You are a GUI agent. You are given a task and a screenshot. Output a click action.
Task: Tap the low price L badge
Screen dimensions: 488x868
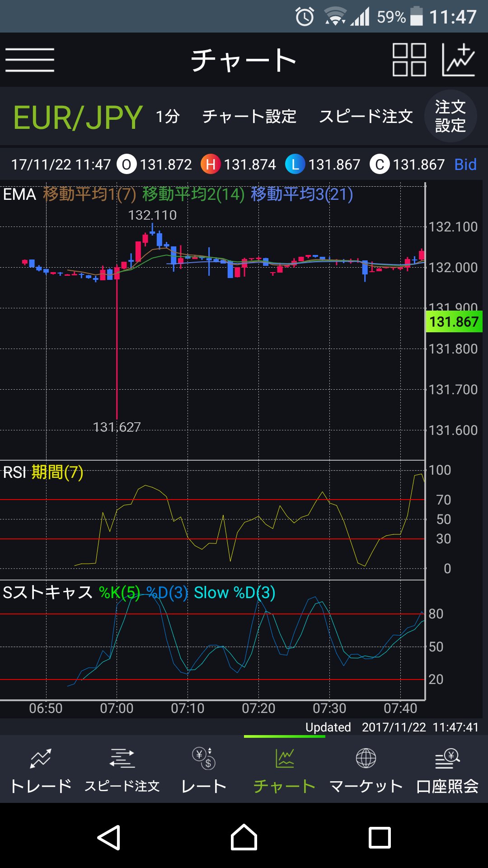(295, 165)
